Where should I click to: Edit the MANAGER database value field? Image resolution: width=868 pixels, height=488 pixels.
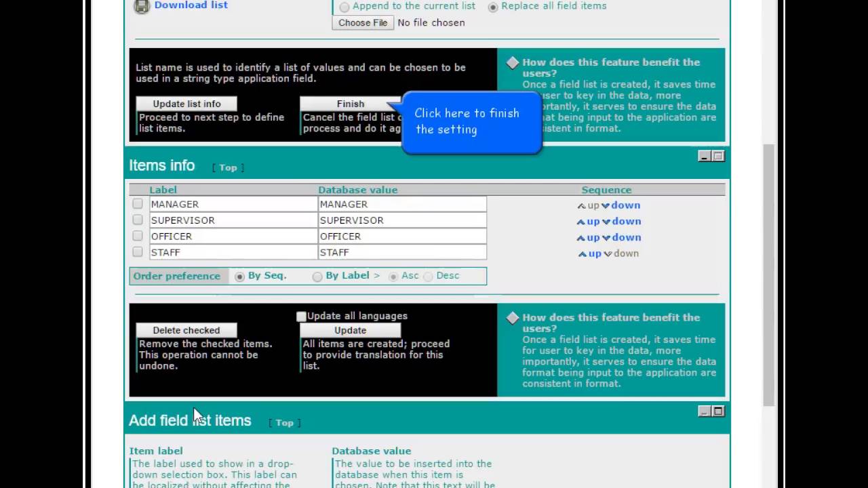pos(402,204)
